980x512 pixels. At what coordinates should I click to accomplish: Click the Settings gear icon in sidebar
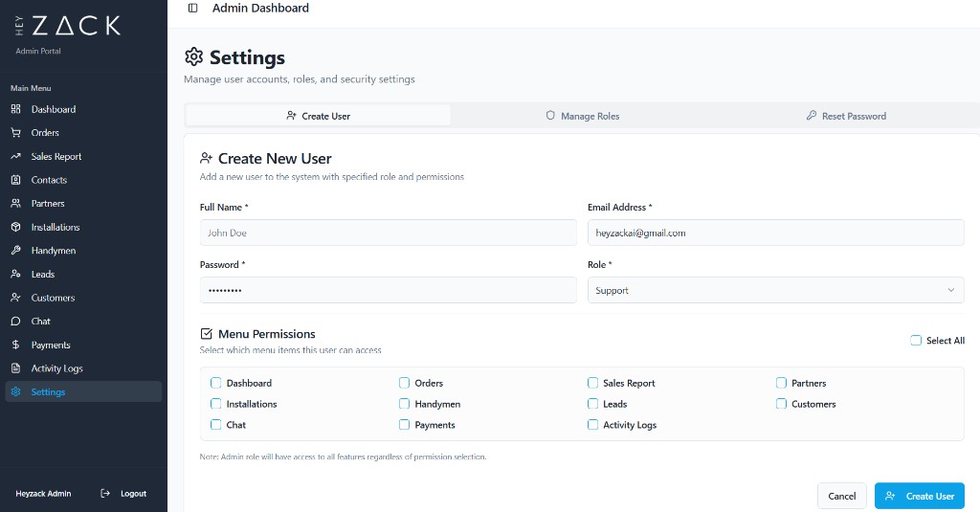[15, 392]
